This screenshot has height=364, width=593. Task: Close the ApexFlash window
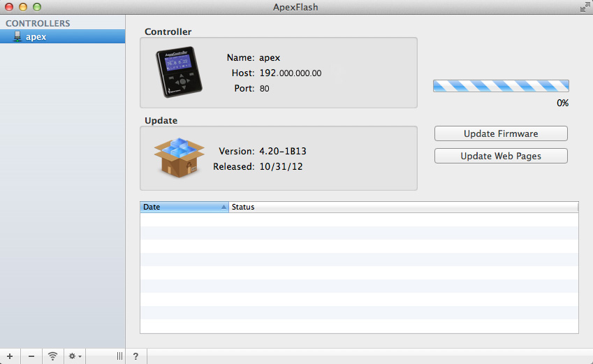coord(9,7)
